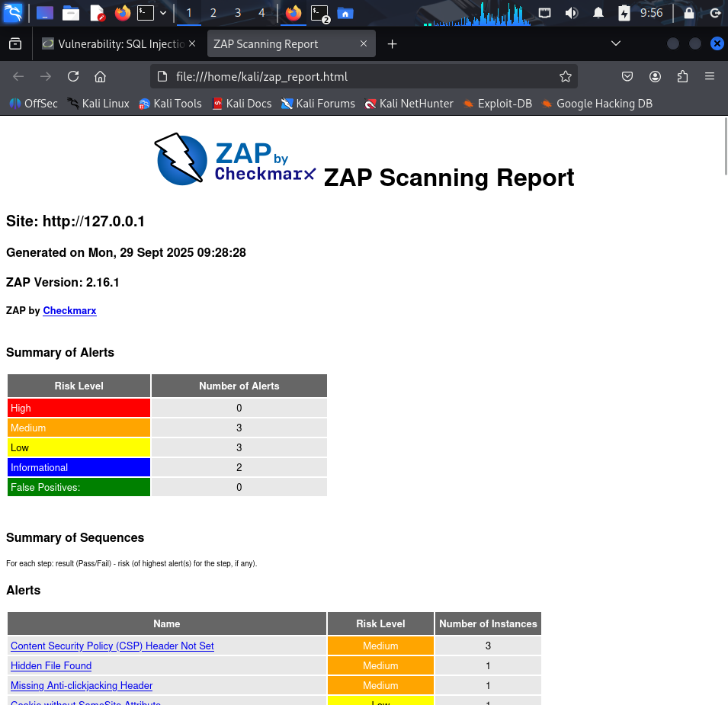728x705 pixels.
Task: Expand the list all tabs chevron
Action: point(616,43)
